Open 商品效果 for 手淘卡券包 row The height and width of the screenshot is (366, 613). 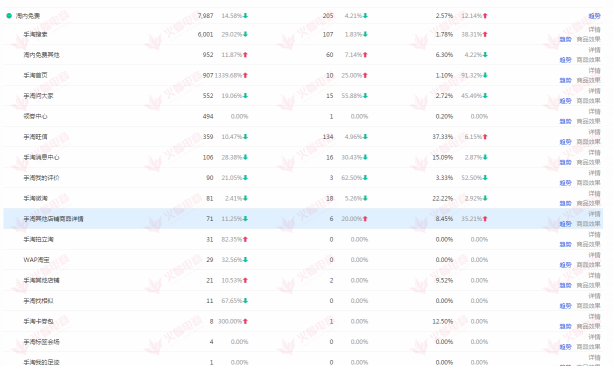point(588,327)
